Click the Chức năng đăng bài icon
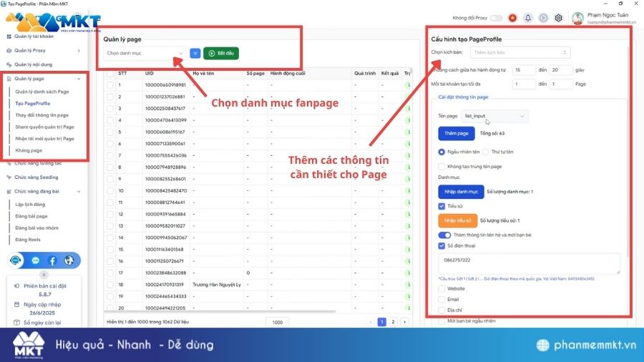 tap(9, 191)
